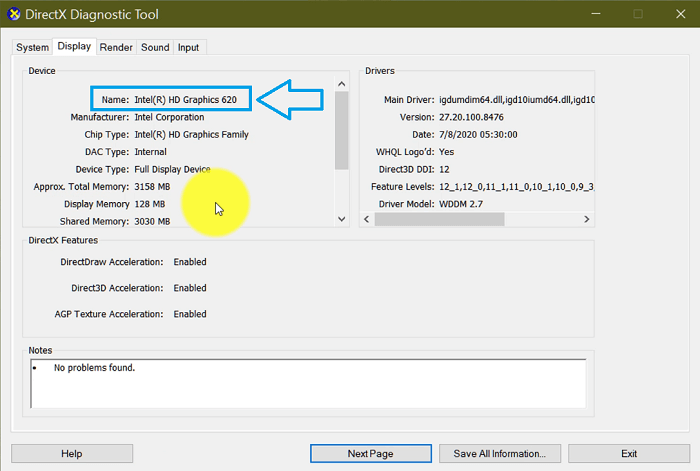The height and width of the screenshot is (471, 700).
Task: Click the 'DirectX Diagnostic Tool' window title
Action: pyautogui.click(x=92, y=14)
